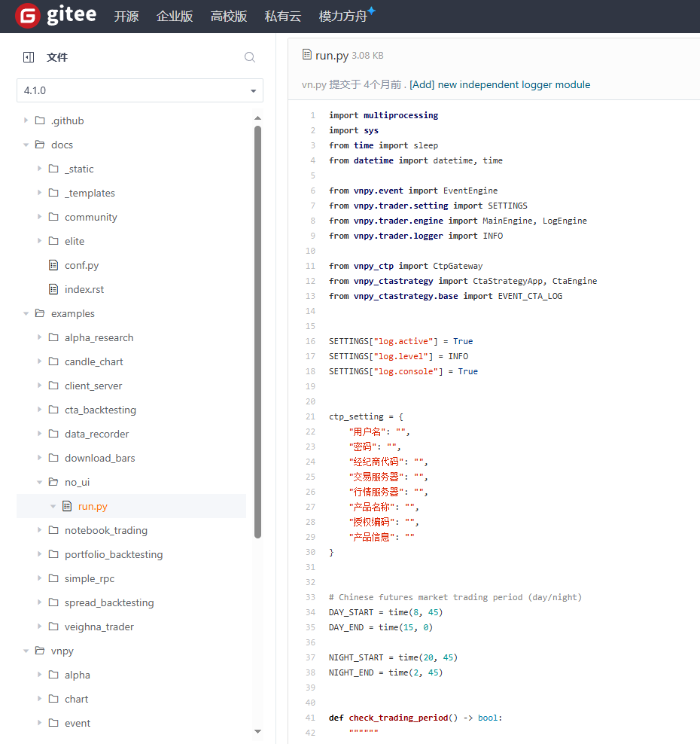Click the .github folder icon

tap(41, 120)
